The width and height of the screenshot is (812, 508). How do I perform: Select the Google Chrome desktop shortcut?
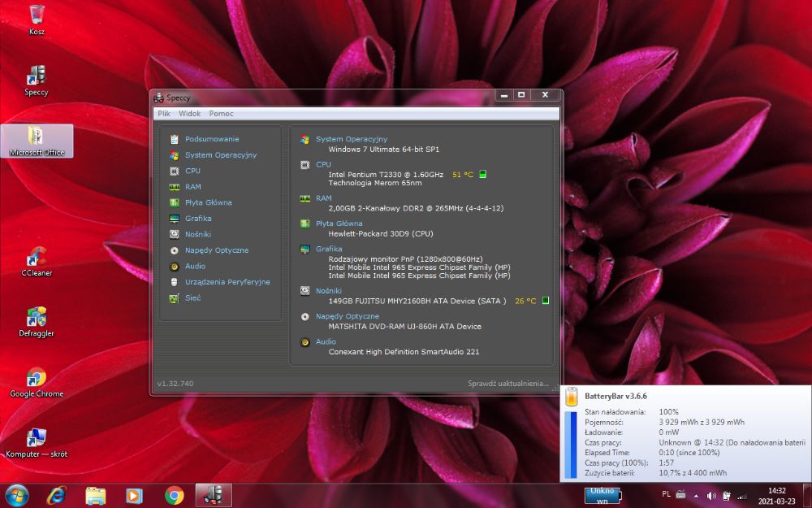(x=37, y=383)
